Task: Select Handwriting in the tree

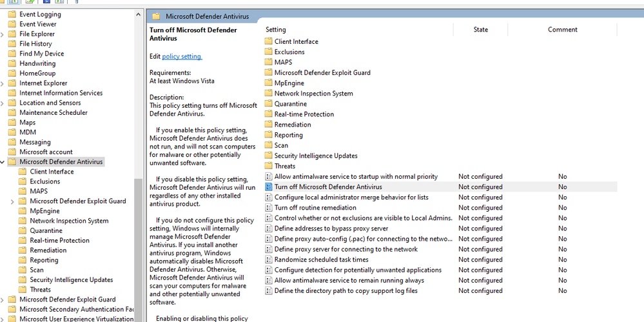Action: click(37, 63)
